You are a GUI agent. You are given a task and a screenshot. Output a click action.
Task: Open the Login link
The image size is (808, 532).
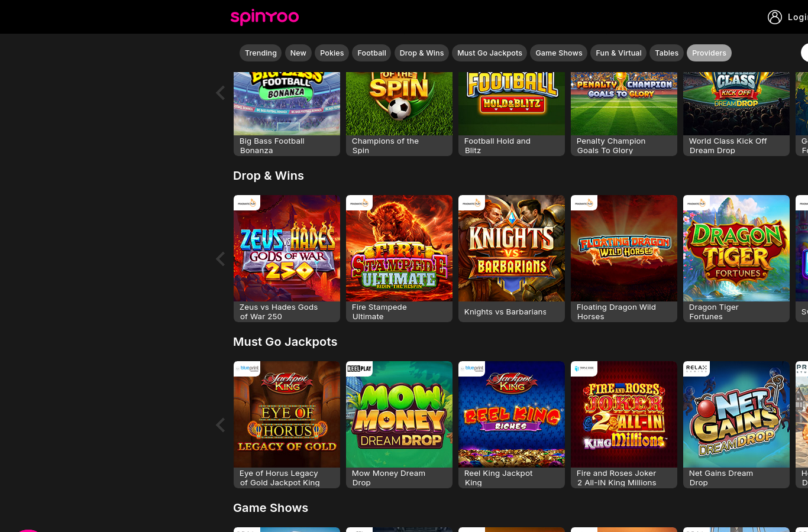(x=797, y=17)
